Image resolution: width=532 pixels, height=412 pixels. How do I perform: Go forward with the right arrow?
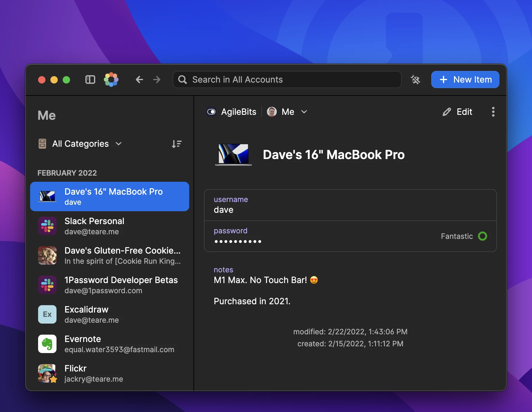pos(157,80)
